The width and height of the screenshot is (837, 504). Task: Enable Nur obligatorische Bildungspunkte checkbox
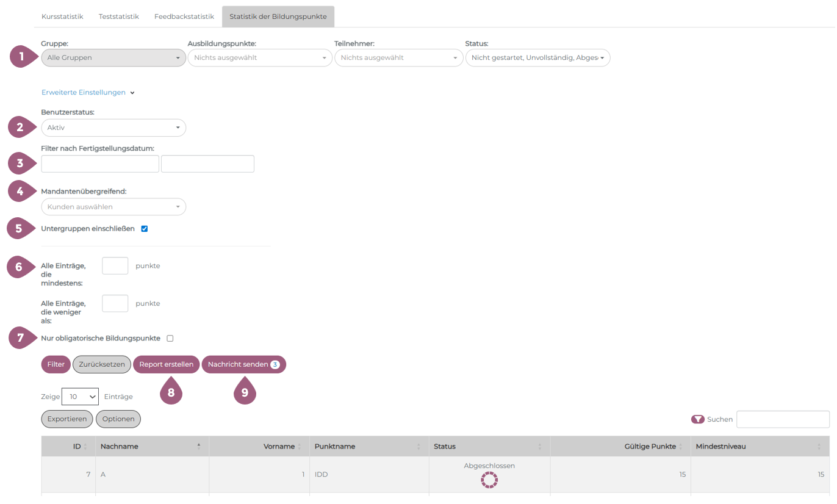(x=170, y=338)
